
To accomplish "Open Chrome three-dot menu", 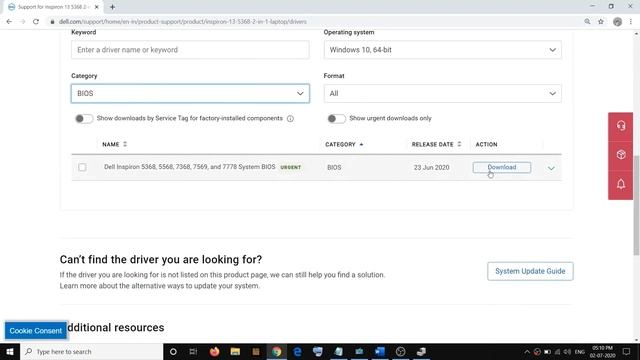I will [x=631, y=22].
